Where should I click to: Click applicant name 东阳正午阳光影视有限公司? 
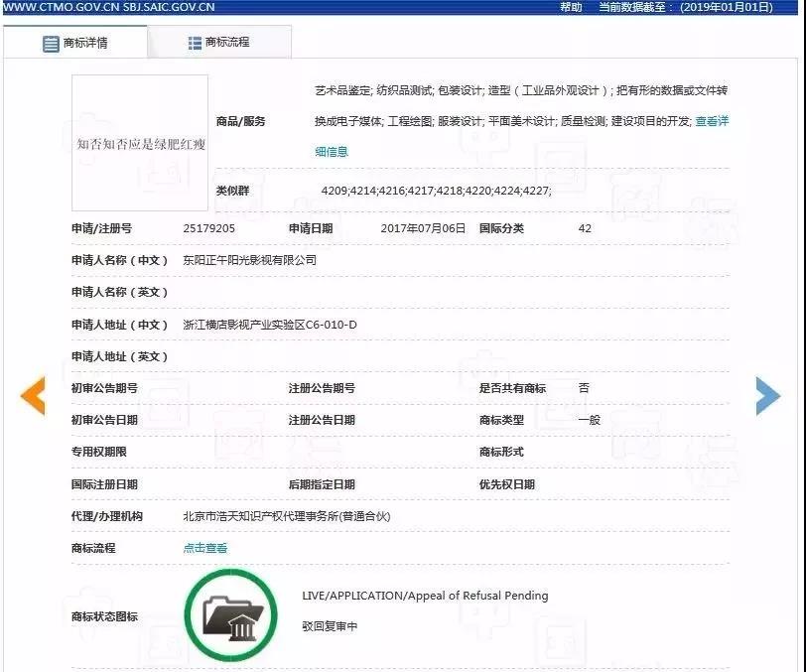point(249,261)
